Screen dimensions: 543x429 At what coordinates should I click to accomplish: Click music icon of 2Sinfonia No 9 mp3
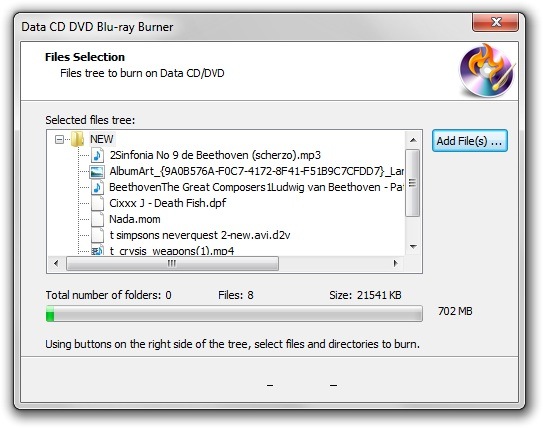[97, 155]
